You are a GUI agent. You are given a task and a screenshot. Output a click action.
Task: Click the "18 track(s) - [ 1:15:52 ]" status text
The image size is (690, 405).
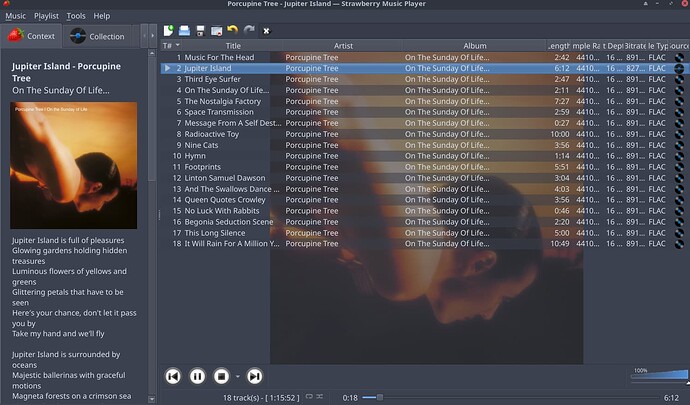[261, 398]
